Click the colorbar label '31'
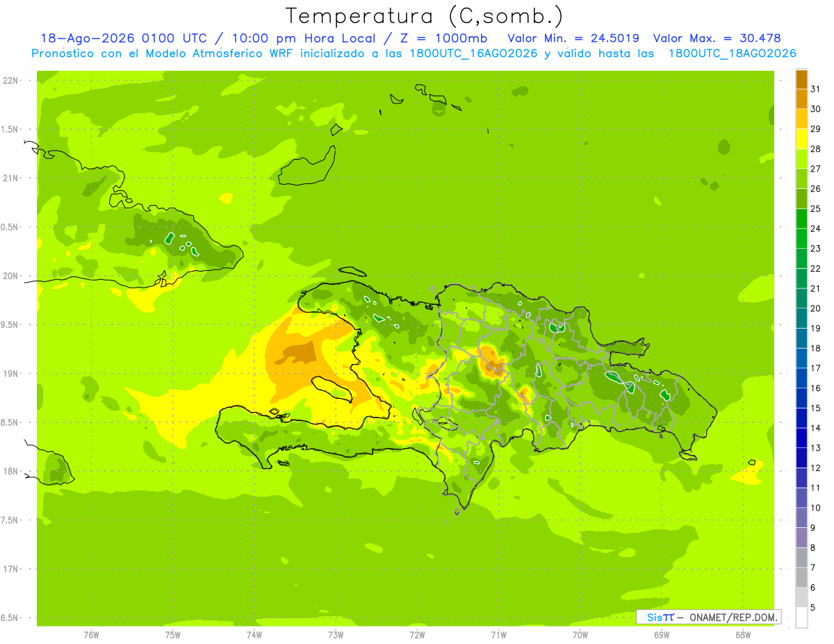 816,88
